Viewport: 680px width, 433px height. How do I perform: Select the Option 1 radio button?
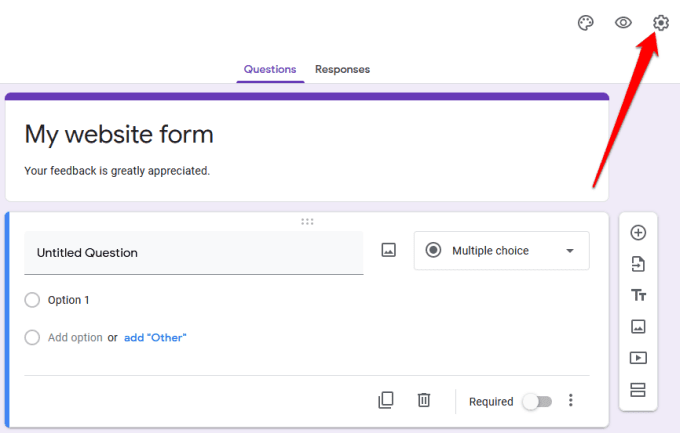click(32, 300)
